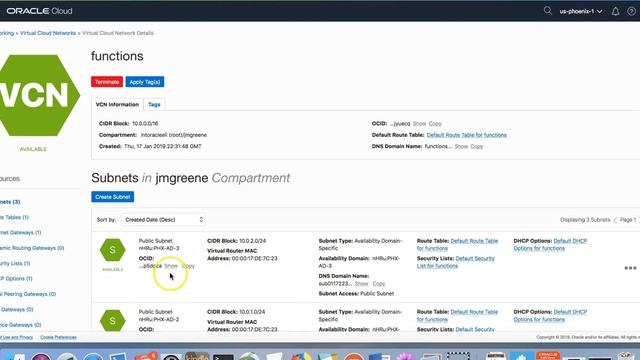
Task: Click CIDR Block value 10.0.2.0/24
Action: coord(252,241)
